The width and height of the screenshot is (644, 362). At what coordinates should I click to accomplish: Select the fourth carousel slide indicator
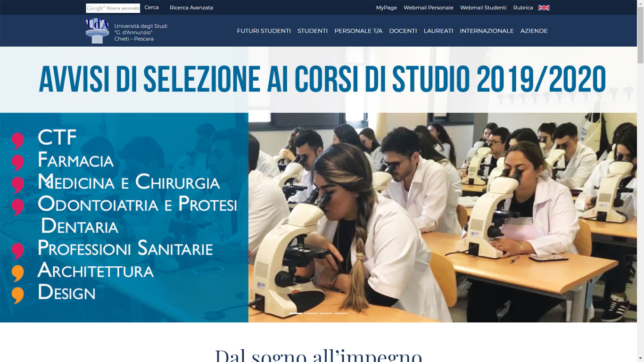tap(341, 313)
